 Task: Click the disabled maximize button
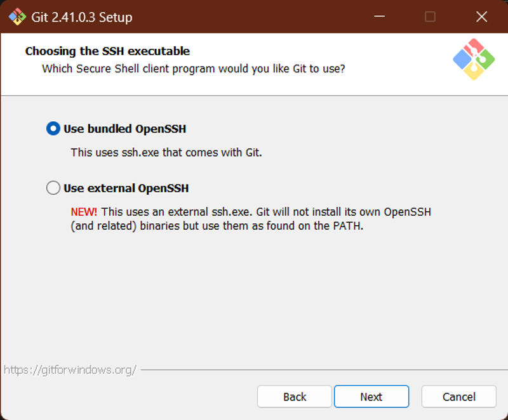[430, 16]
